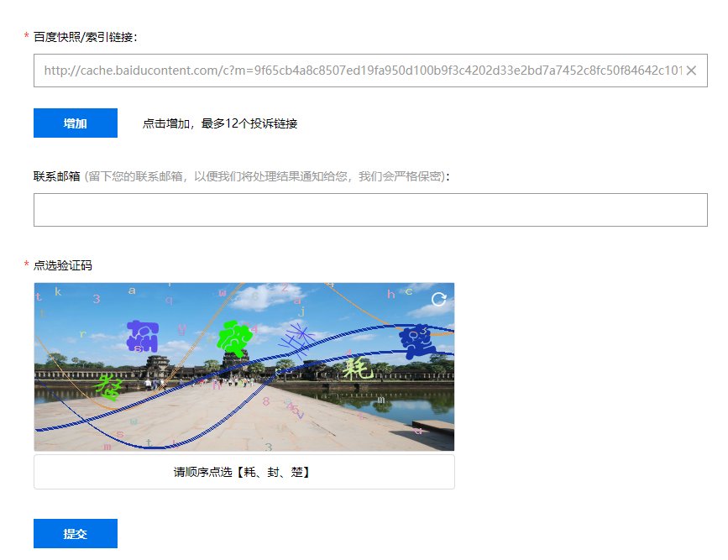The image size is (728, 560).
Task: Clear the snapshot URL using the X icon
Action: pyautogui.click(x=691, y=71)
